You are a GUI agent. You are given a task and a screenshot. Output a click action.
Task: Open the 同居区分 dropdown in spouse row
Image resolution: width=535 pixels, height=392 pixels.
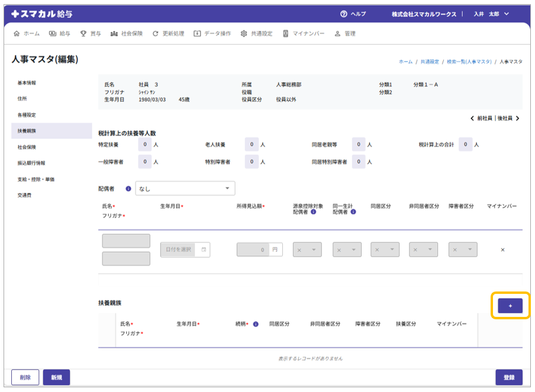click(x=385, y=250)
